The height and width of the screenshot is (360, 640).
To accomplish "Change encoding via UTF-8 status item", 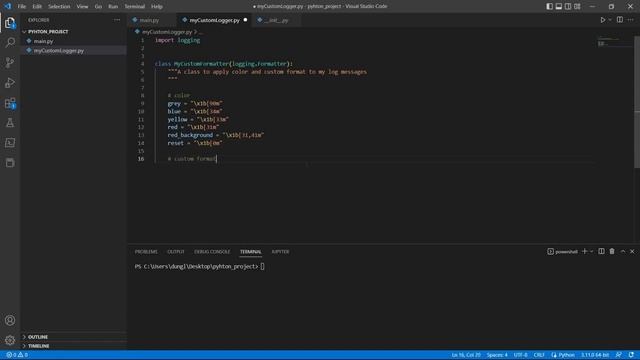I will pos(520,355).
